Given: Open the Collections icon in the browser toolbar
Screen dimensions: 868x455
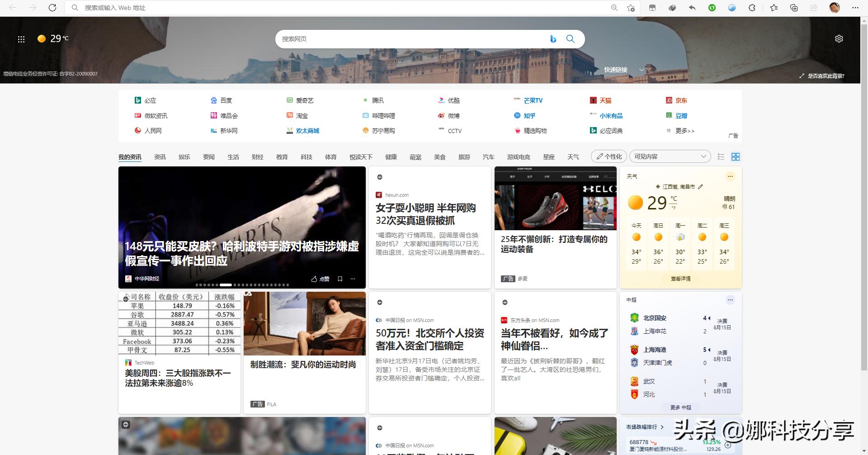Looking at the screenshot, I should (x=794, y=8).
